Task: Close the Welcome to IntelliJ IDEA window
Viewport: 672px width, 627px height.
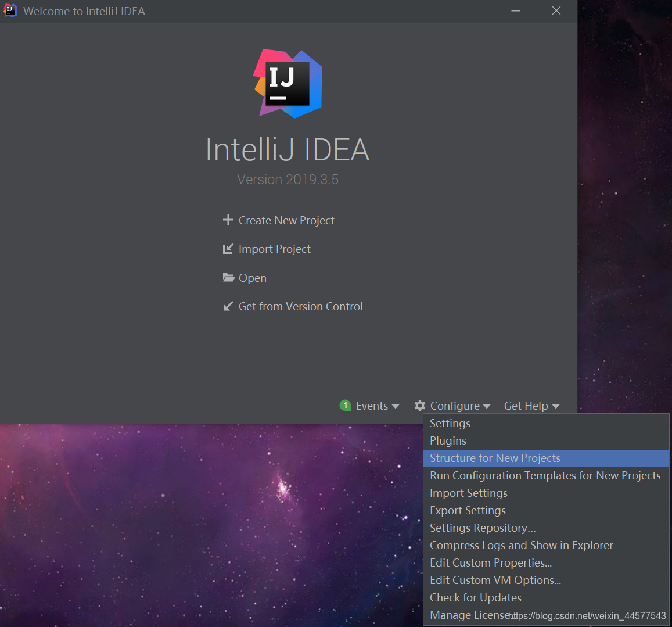Action: [x=556, y=10]
